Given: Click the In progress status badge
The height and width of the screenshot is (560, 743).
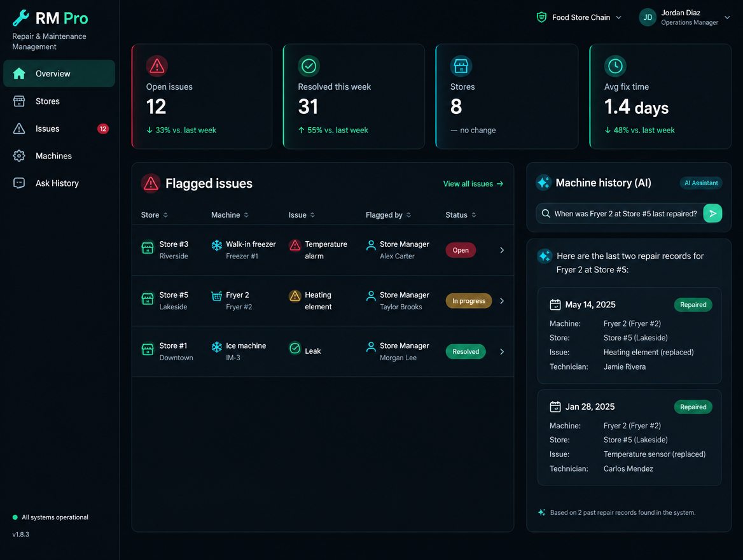Looking at the screenshot, I should click(x=469, y=300).
